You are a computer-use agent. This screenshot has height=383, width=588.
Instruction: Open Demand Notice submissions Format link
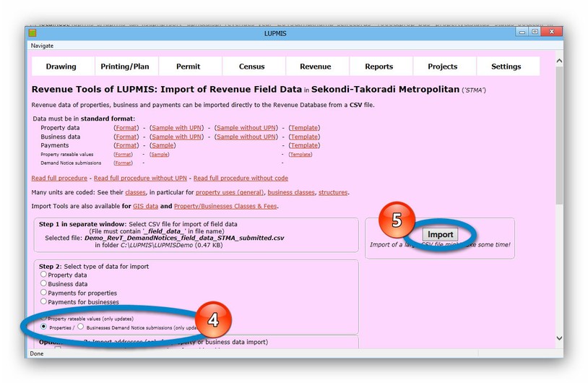124,163
